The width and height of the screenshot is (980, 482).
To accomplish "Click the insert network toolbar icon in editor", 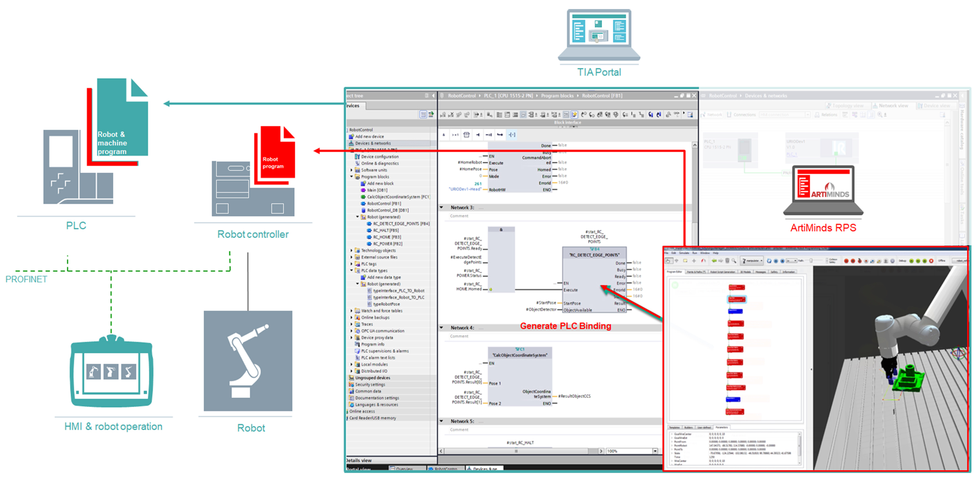I will [443, 115].
